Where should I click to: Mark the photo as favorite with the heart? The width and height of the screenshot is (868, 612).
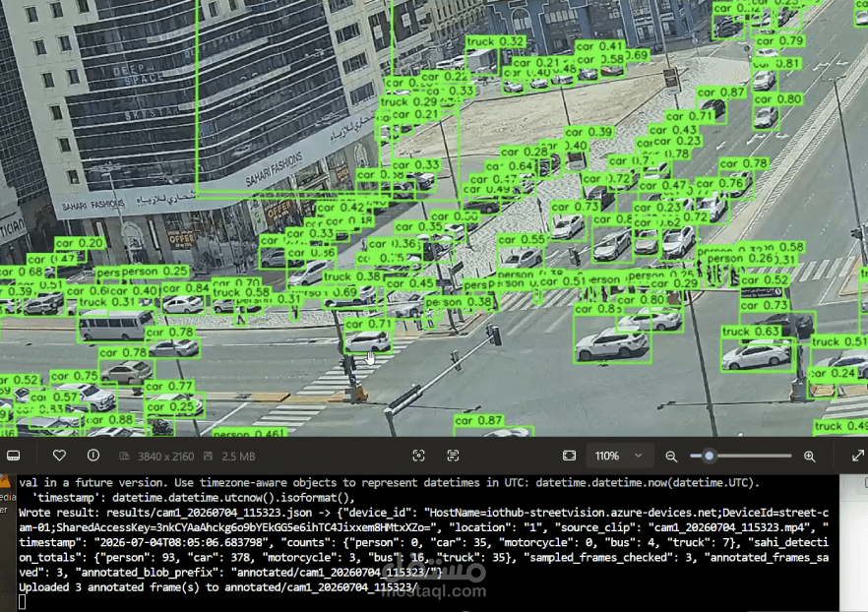(59, 456)
